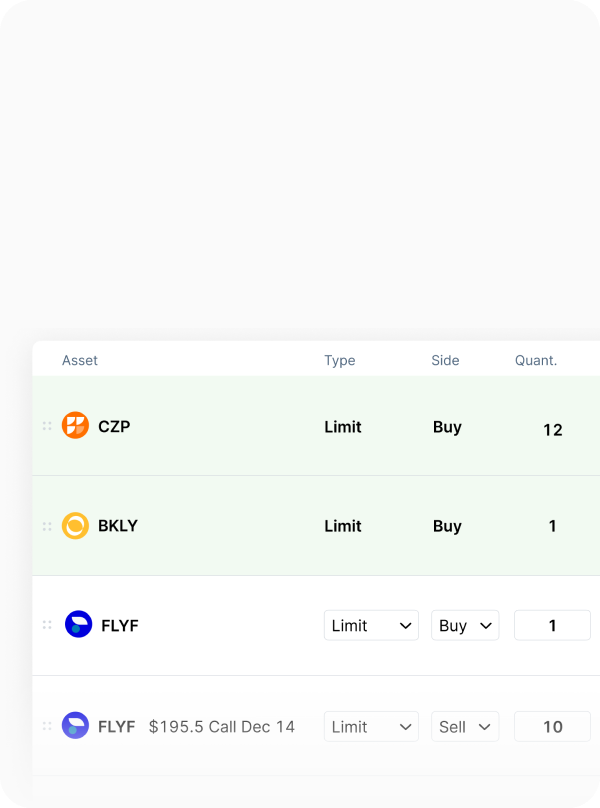
Task: Click drag handle of FLYF stock row
Action: [x=47, y=625]
